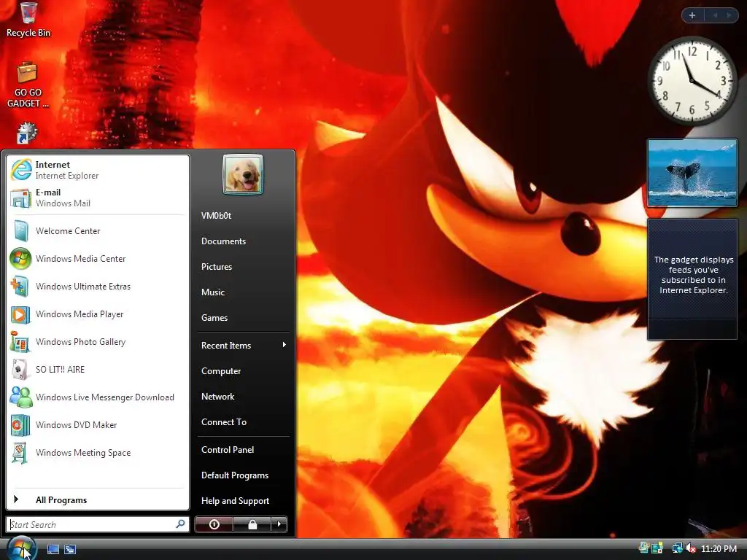Click the feed headlines gadget

[x=692, y=279]
